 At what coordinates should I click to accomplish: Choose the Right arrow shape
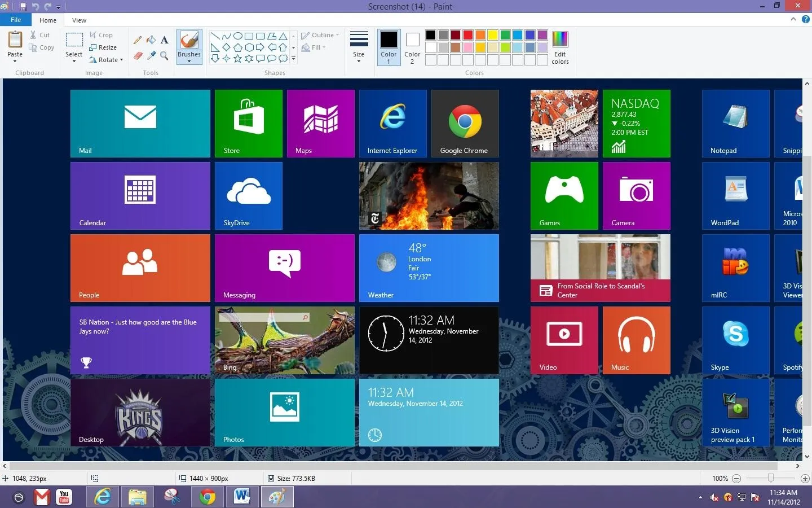(x=260, y=47)
